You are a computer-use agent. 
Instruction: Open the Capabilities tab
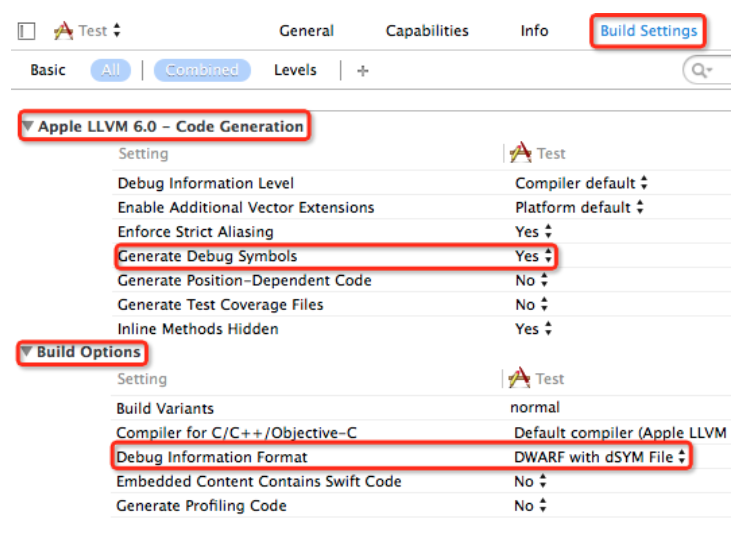(427, 31)
